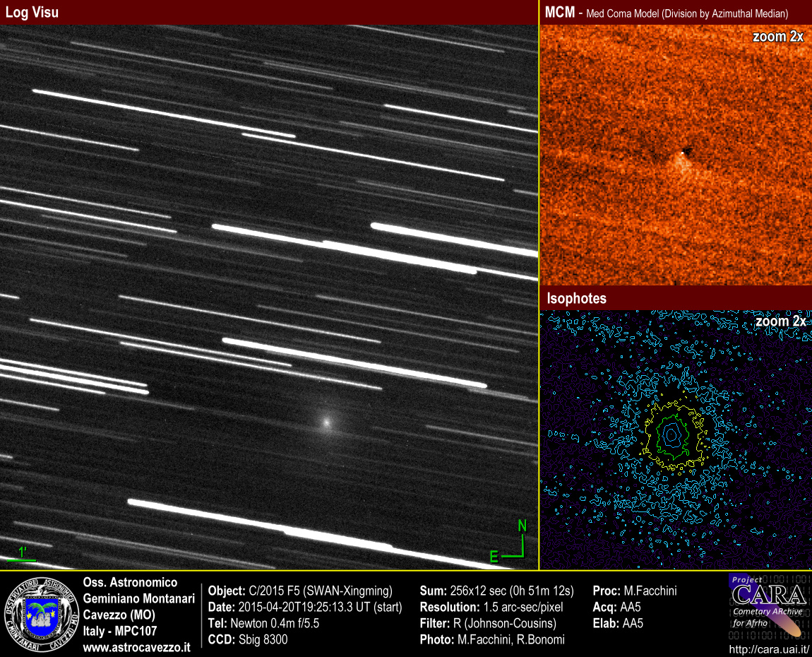Click the comet nucleus in Log Visu image
The height and width of the screenshot is (657, 812).
[326, 422]
